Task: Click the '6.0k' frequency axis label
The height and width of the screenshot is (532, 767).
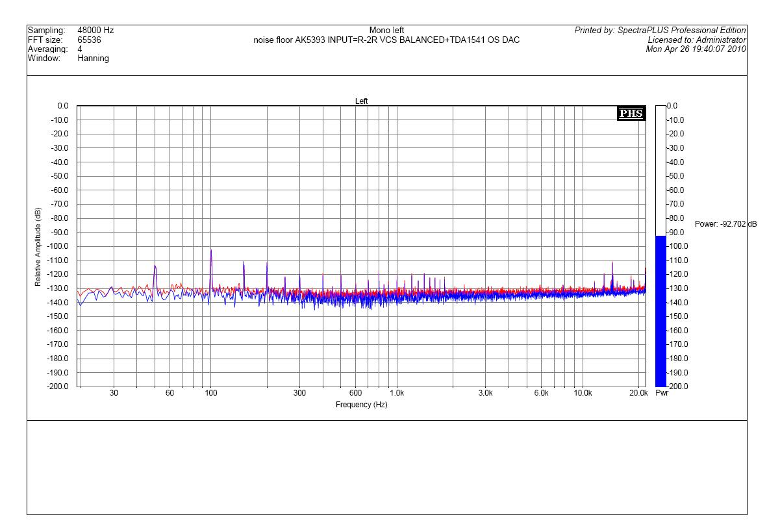Action: [541, 393]
